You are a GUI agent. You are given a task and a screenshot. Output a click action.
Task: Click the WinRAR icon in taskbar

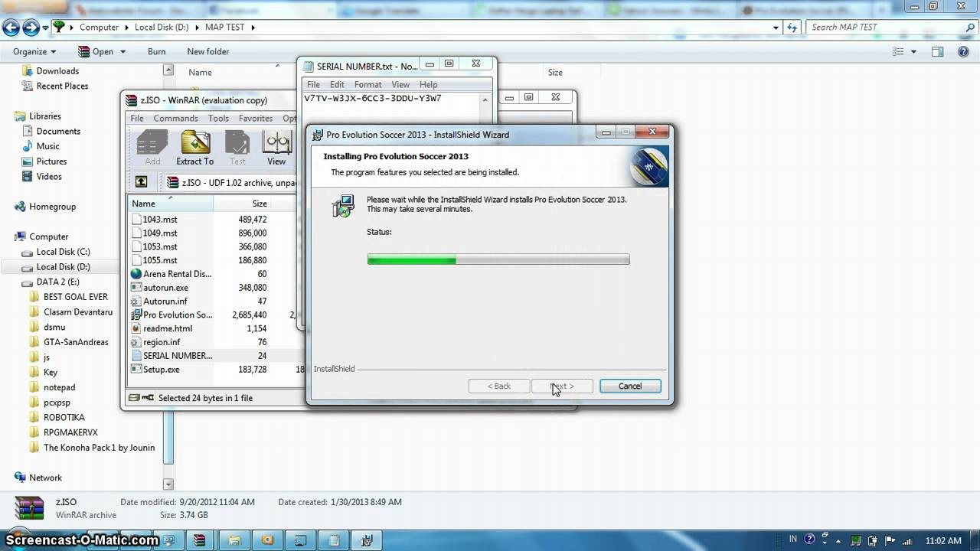click(x=199, y=540)
